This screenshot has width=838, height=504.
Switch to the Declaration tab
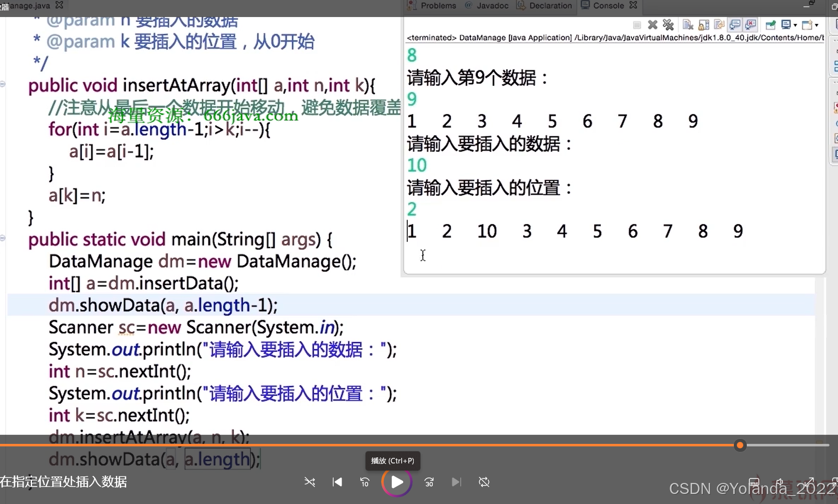(544, 6)
